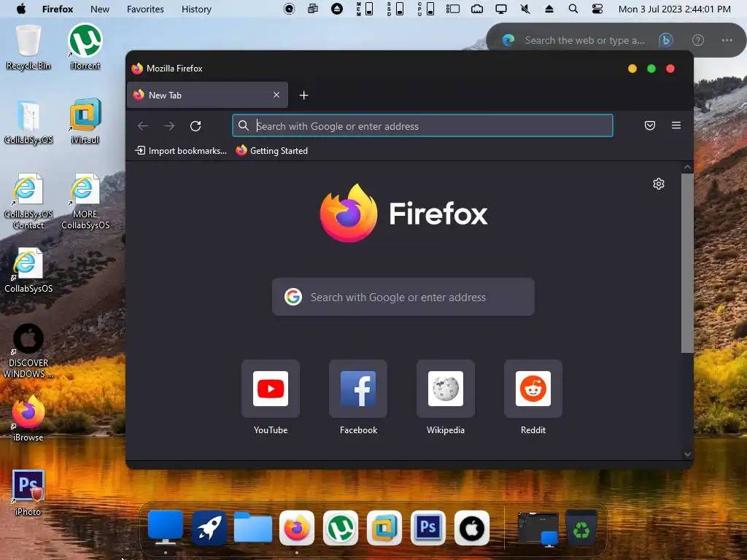The height and width of the screenshot is (560, 747).
Task: Click the yellow minimize button of Firefox
Action: (632, 69)
